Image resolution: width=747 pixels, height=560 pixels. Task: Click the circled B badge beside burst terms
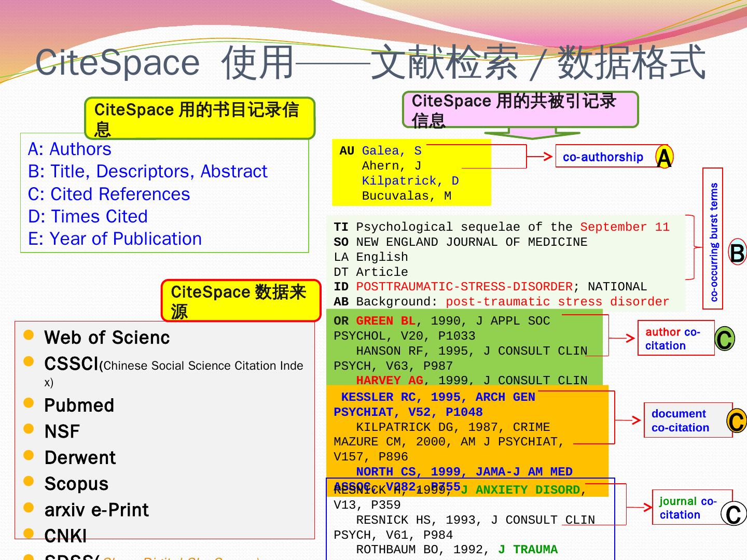pyautogui.click(x=737, y=253)
